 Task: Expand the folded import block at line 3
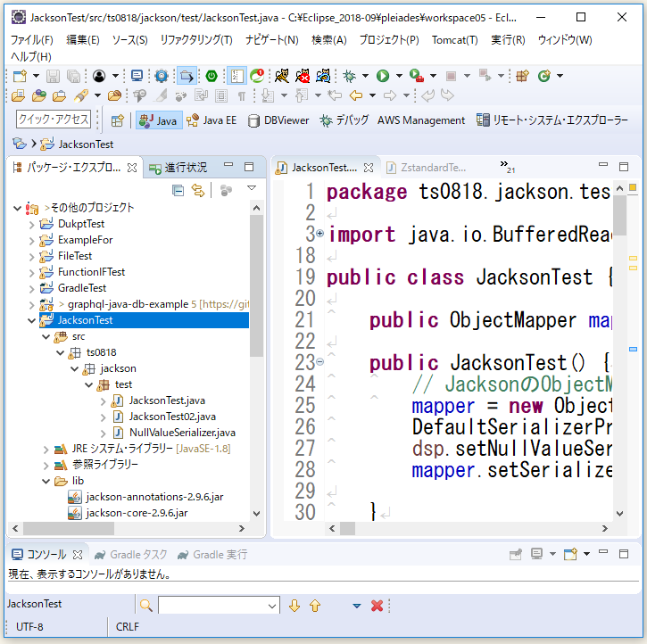(319, 234)
